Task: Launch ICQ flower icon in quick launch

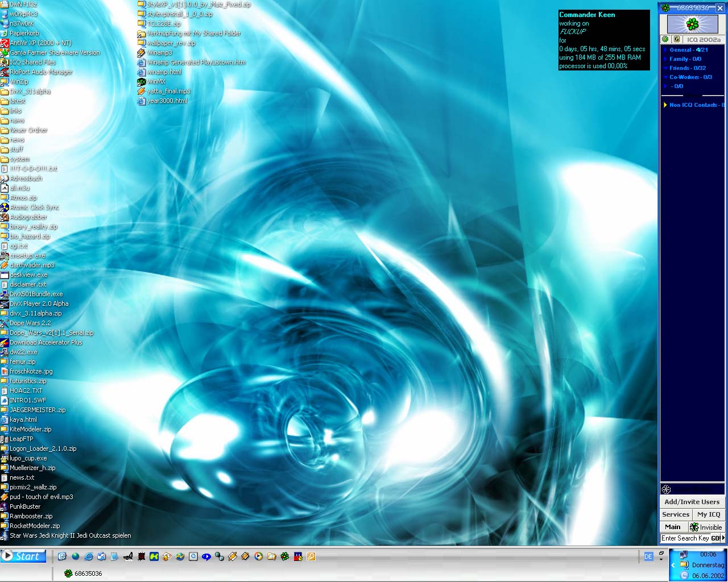Action: click(x=284, y=556)
